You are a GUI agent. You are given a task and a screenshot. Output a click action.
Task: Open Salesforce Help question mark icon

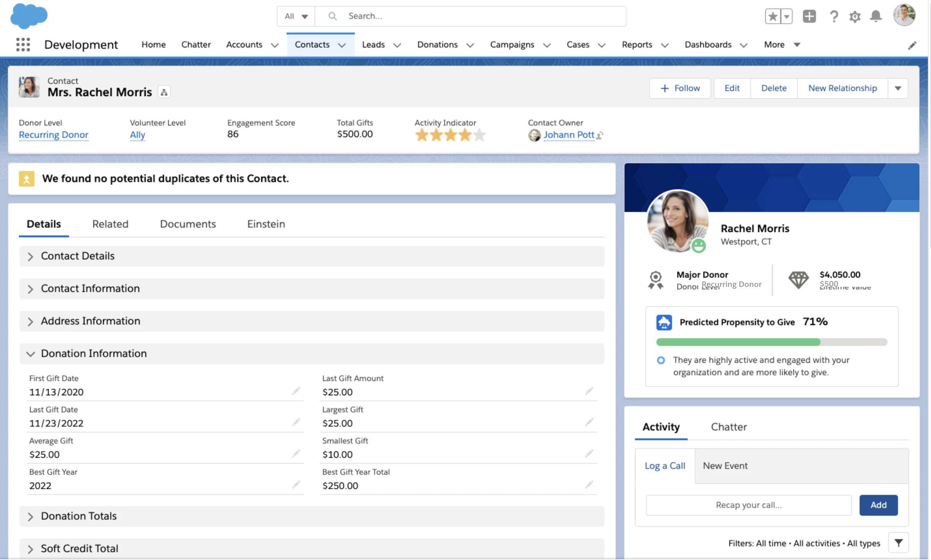pyautogui.click(x=834, y=16)
